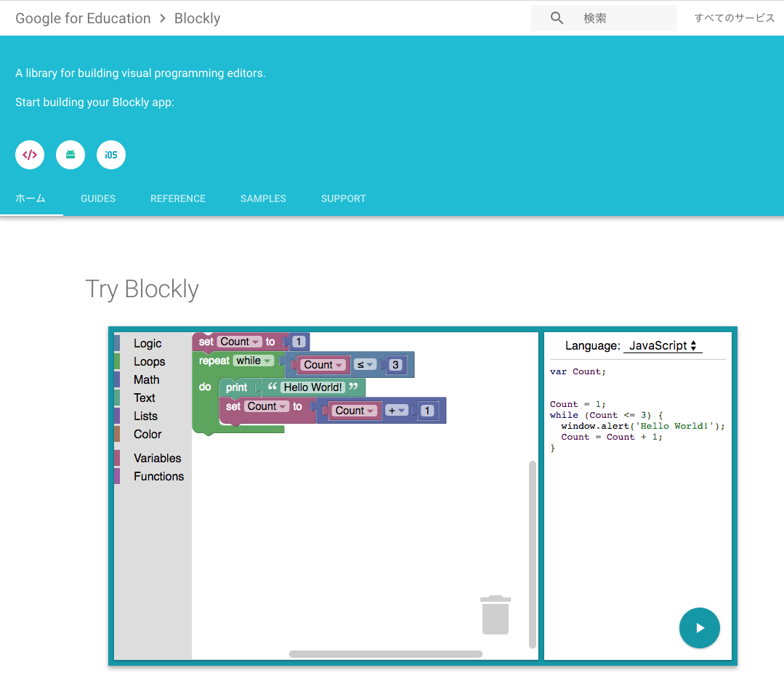Viewport: 784px width, 681px height.
Task: Open the Loops block category
Action: click(x=150, y=361)
